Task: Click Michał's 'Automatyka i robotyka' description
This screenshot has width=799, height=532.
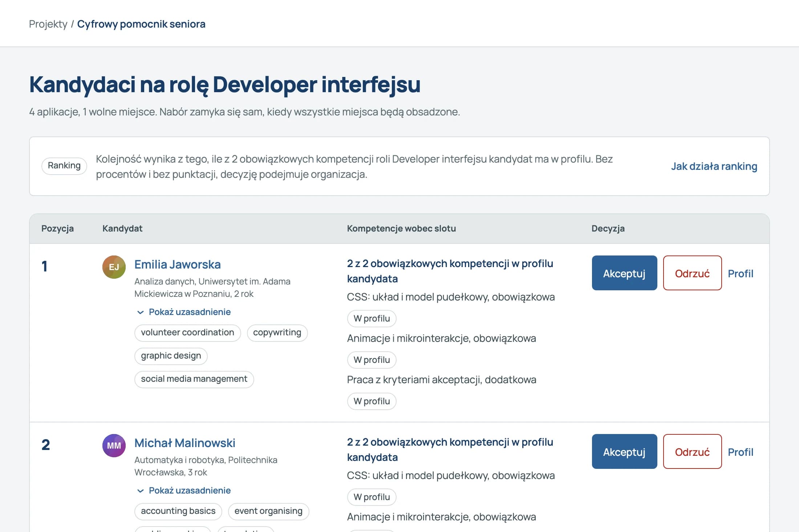Action: [x=206, y=466]
